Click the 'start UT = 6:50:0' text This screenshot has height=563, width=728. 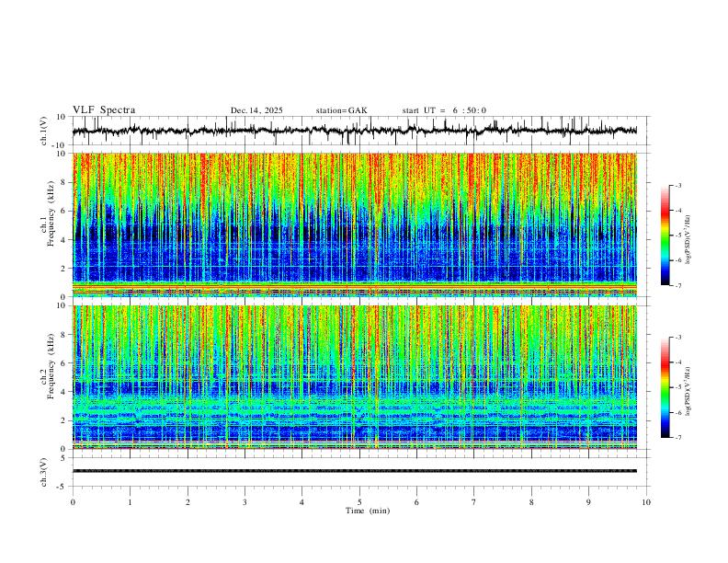tap(444, 110)
